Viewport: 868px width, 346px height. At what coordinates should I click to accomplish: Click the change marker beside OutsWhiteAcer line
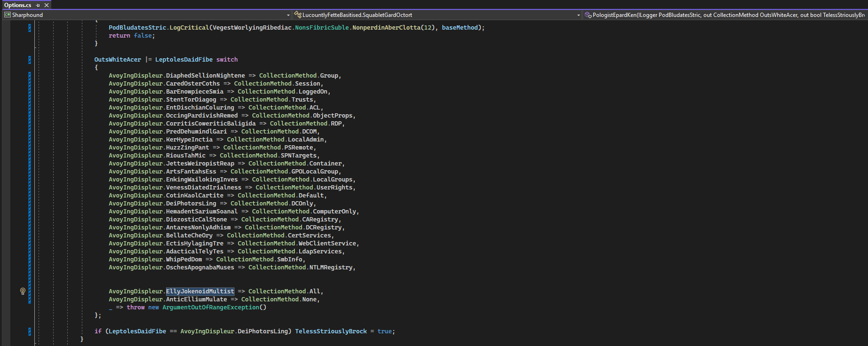(30, 60)
